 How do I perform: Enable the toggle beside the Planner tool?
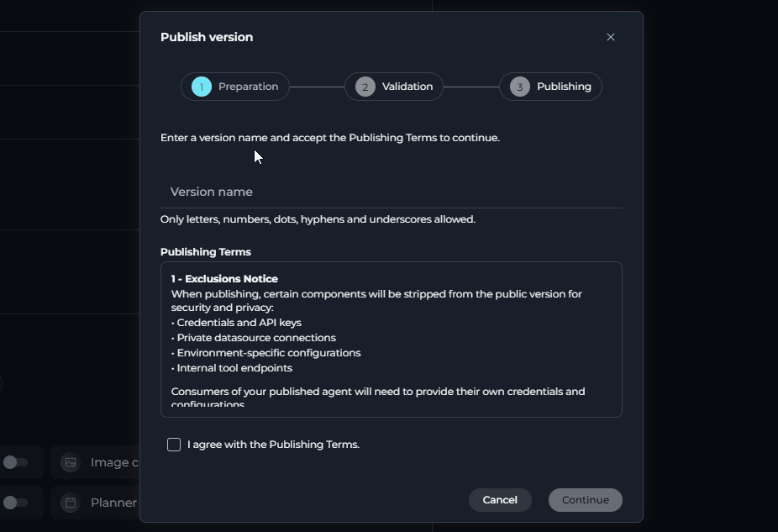click(18, 503)
